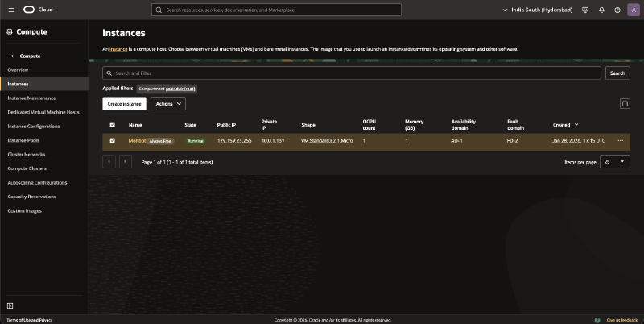Open the Moltbot row actions ellipsis
This screenshot has width=644, height=324.
(x=620, y=140)
